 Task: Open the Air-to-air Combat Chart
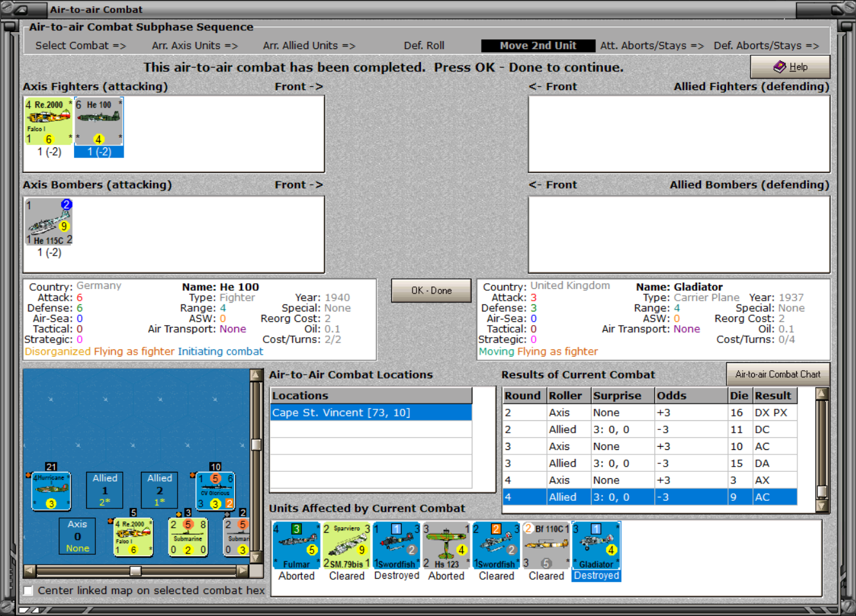777,375
